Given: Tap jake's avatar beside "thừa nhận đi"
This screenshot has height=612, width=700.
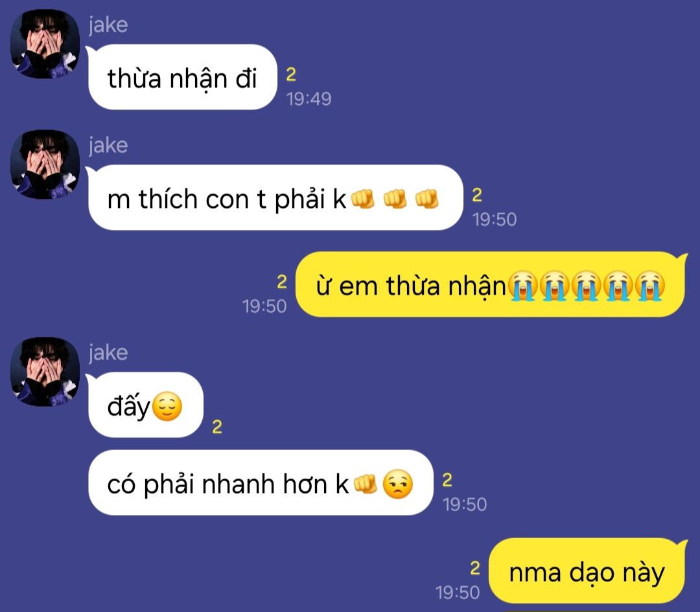Looking at the screenshot, I should (45, 44).
